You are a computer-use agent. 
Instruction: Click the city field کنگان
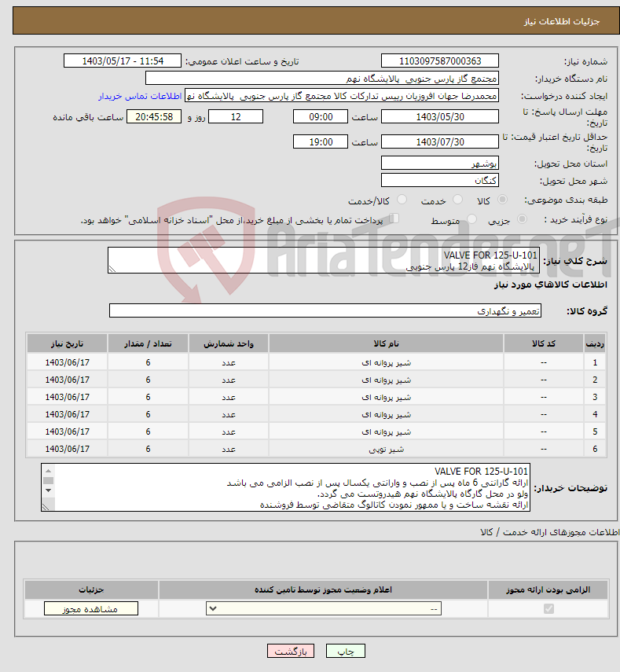439,181
